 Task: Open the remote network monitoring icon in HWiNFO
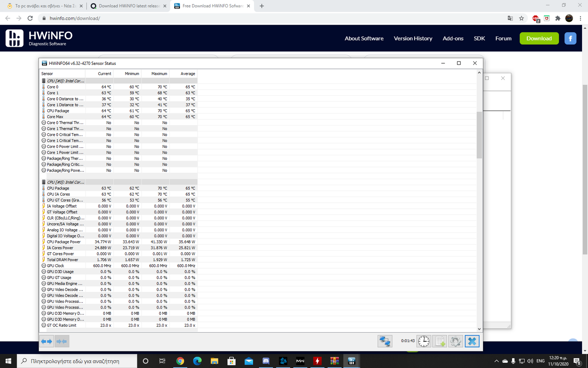point(385,341)
